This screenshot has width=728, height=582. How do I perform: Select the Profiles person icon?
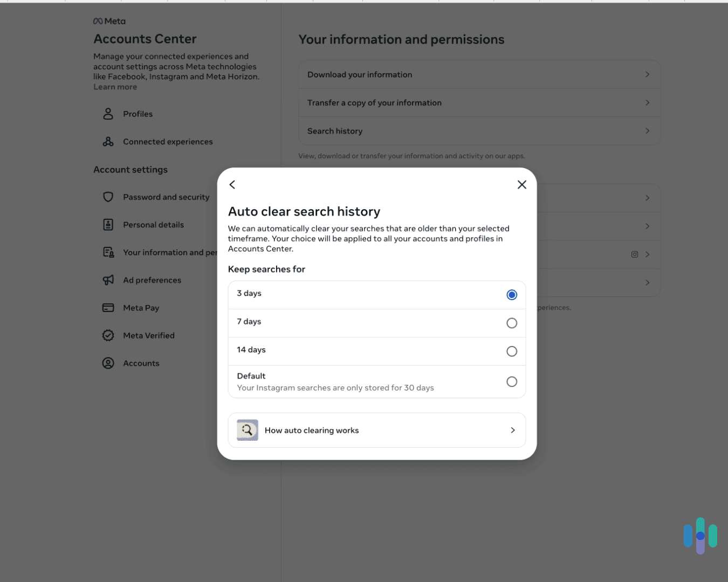pos(108,114)
